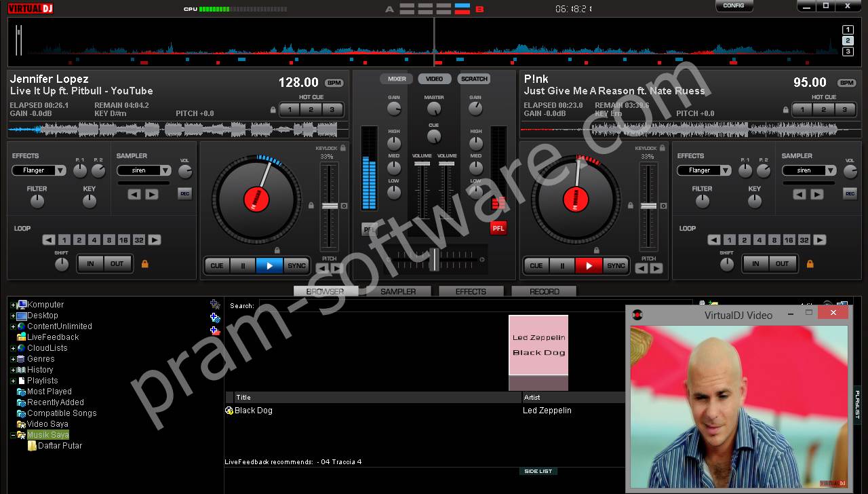868x494 pixels.
Task: Pause the left deck
Action: pos(243,265)
